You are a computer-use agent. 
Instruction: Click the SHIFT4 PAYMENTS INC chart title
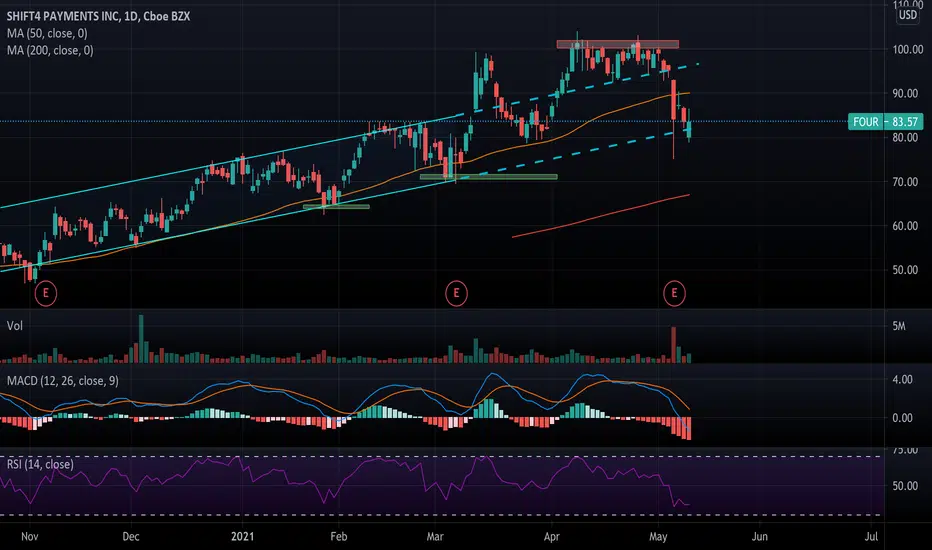pyautogui.click(x=99, y=17)
